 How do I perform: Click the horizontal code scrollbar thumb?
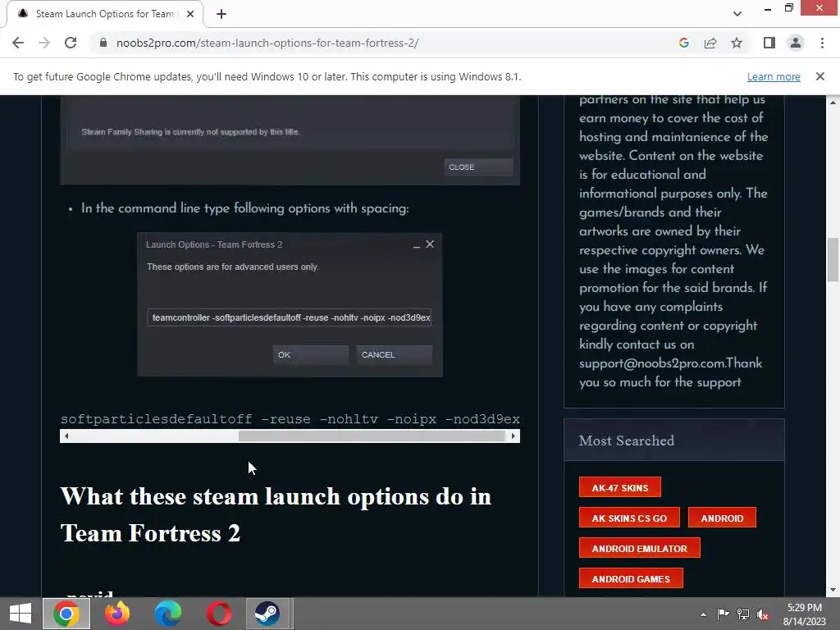(x=372, y=436)
